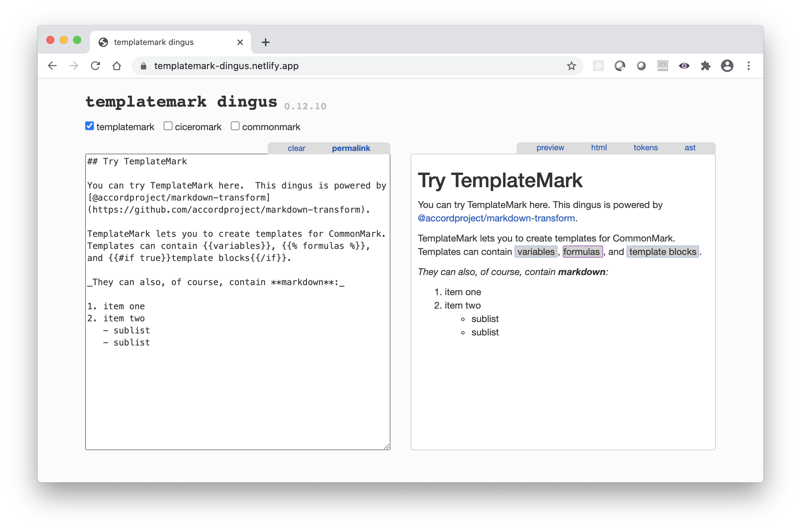This screenshot has width=801, height=532.
Task: Enable the ciceromark checkbox
Action: (168, 126)
